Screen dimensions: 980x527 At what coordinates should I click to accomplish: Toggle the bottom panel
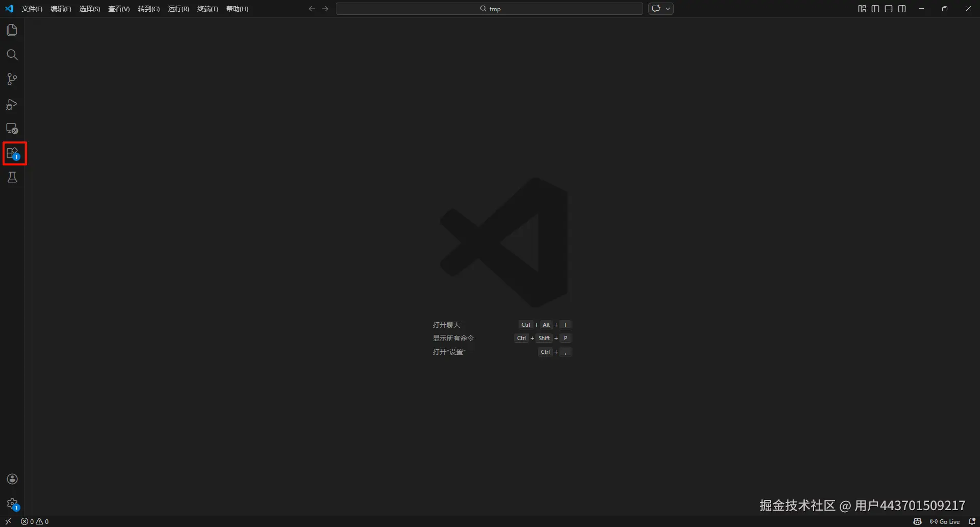[889, 9]
